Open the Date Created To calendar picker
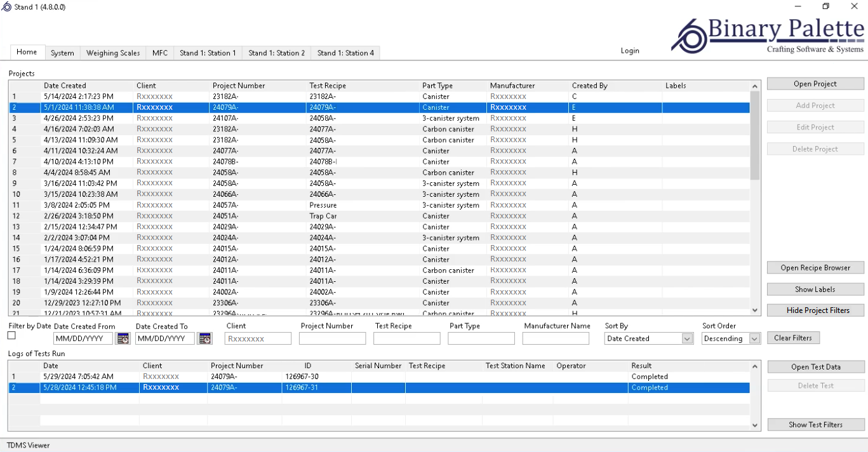868x452 pixels. pyautogui.click(x=205, y=338)
